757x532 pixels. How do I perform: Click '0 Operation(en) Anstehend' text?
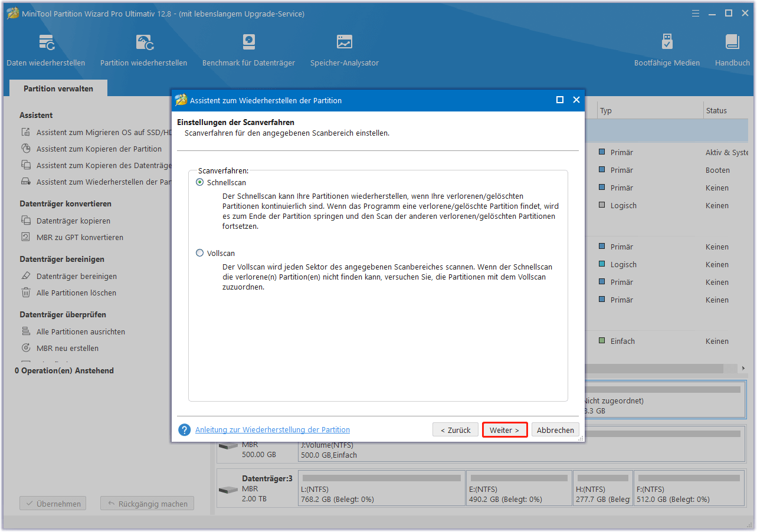(x=64, y=370)
